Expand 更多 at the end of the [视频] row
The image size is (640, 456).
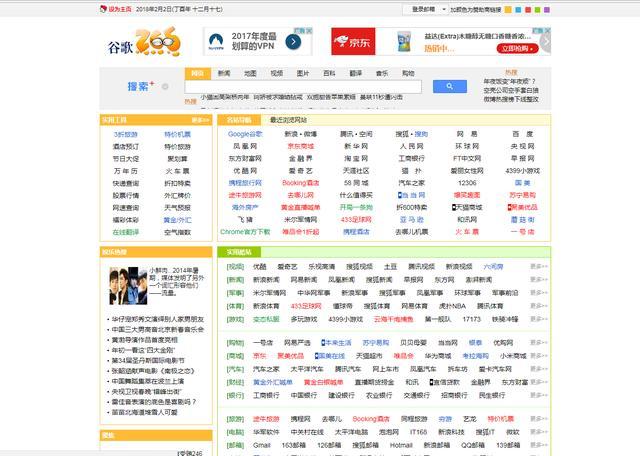click(x=539, y=267)
